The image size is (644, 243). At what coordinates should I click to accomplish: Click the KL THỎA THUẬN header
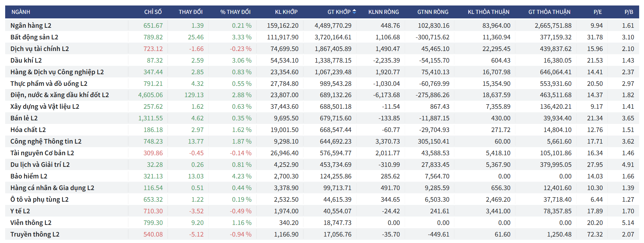(488, 12)
